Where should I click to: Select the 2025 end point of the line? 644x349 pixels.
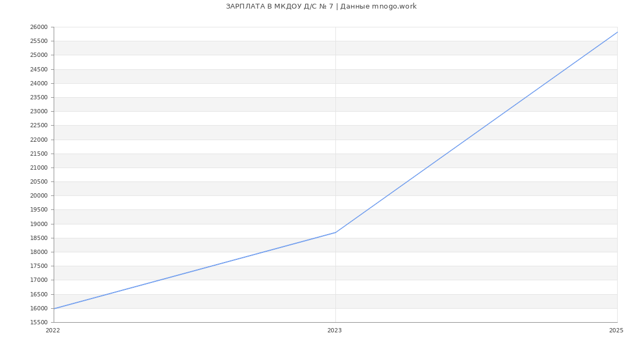point(617,32)
